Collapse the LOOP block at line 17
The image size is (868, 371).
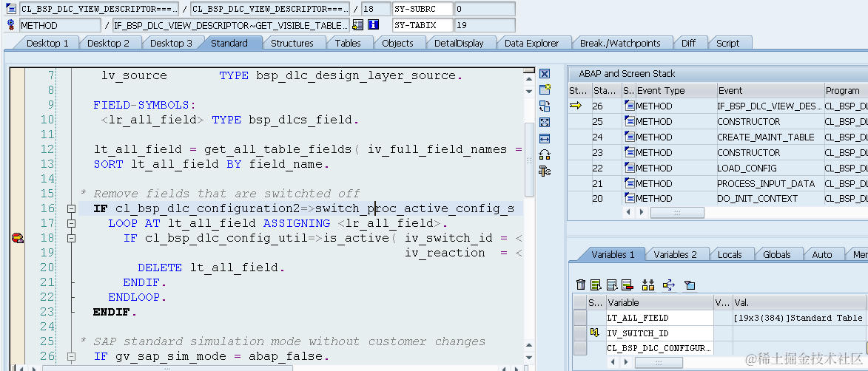click(71, 224)
